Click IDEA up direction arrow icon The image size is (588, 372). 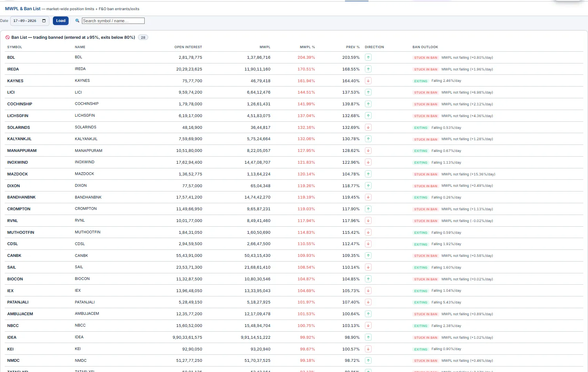[x=368, y=337]
